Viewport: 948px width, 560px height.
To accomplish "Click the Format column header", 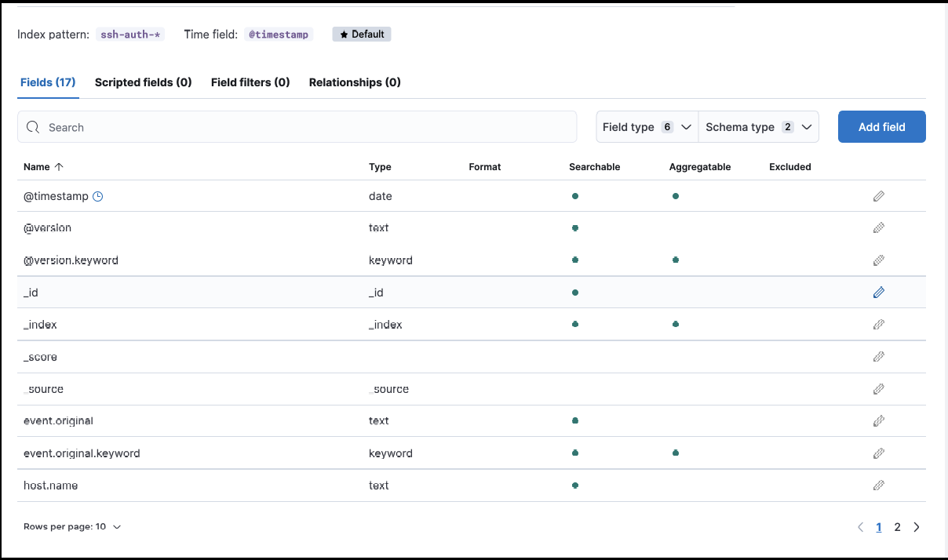I will [x=485, y=167].
